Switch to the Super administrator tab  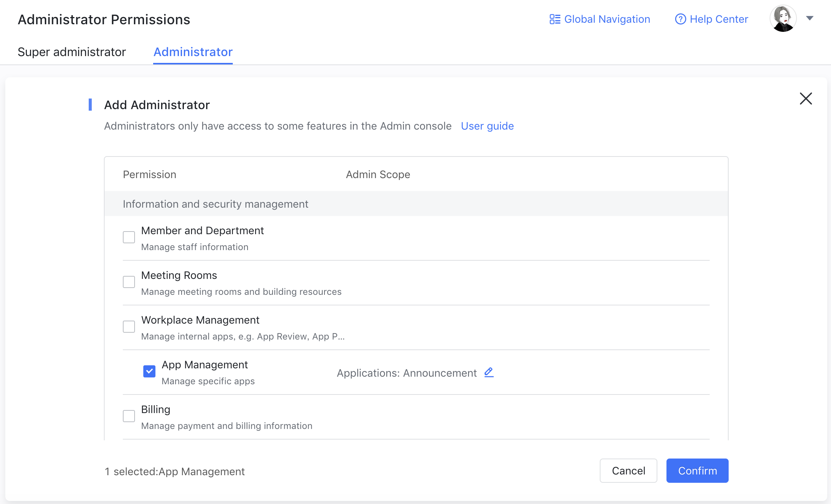pos(72,52)
